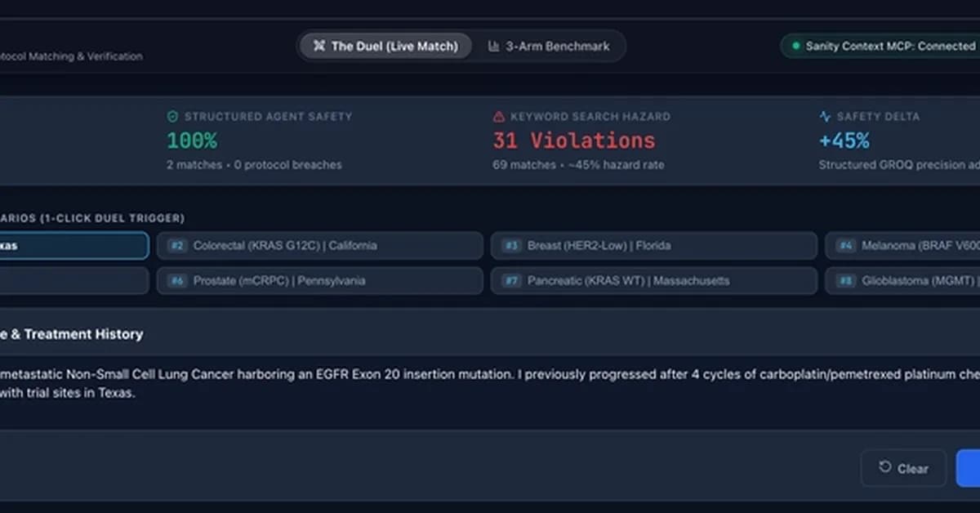Click the Treatment History heading
This screenshot has width=980, height=513.
click(x=71, y=334)
